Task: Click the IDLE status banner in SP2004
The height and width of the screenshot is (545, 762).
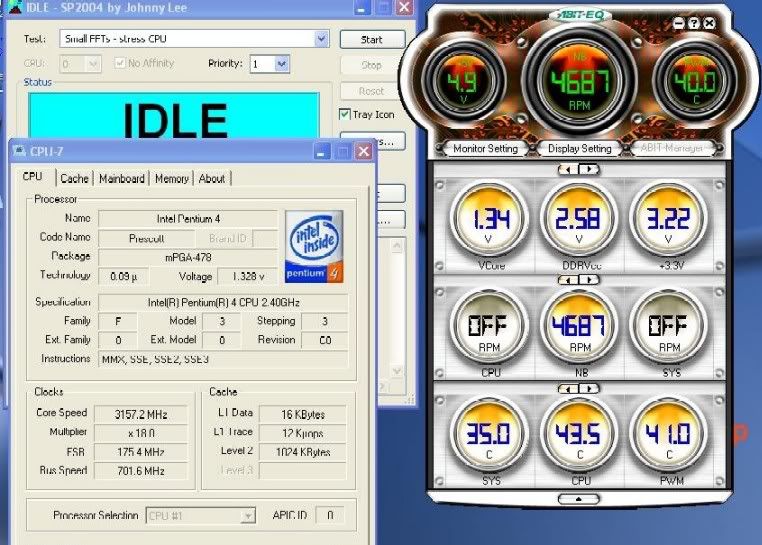Action: point(174,116)
